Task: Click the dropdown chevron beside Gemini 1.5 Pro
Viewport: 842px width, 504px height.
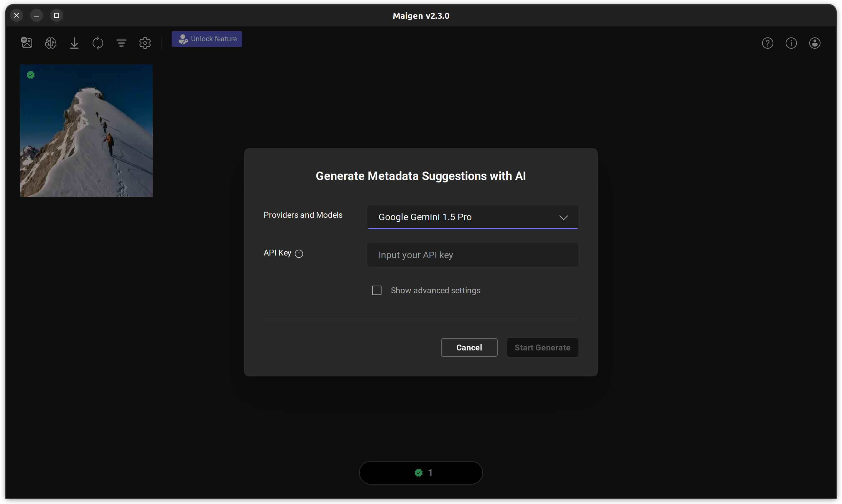Action: pos(563,217)
